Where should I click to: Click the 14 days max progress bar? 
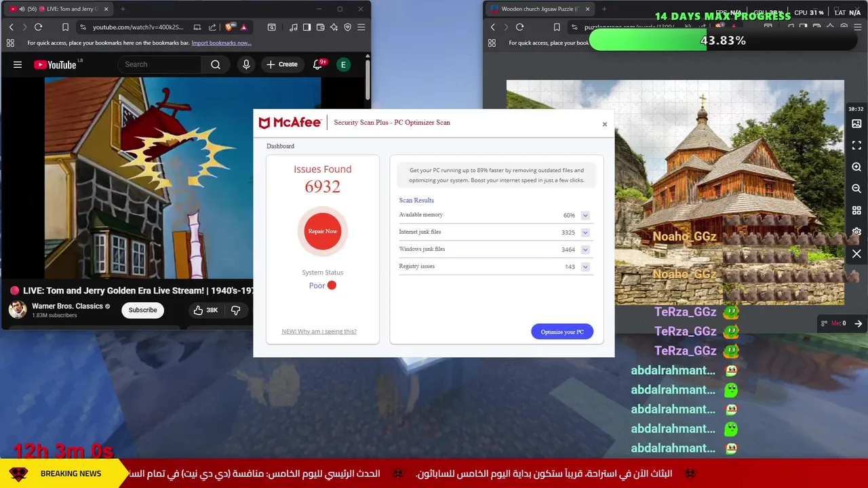tap(722, 41)
